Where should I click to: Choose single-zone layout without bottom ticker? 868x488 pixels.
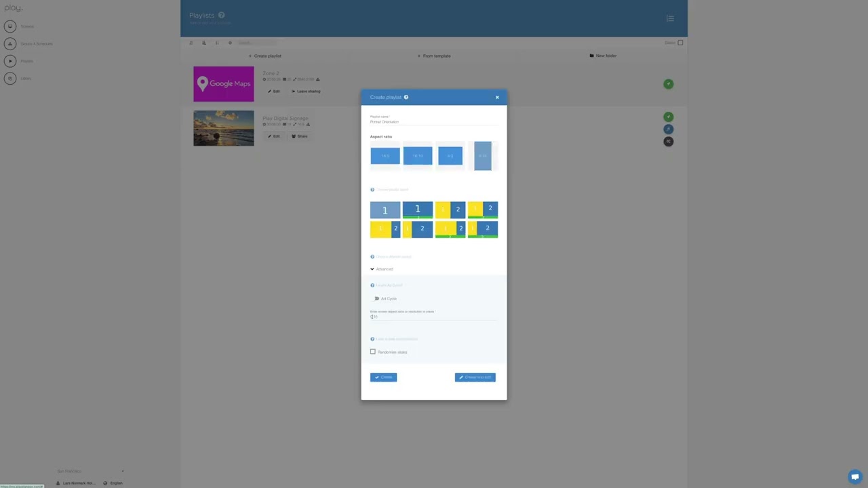[385, 210]
